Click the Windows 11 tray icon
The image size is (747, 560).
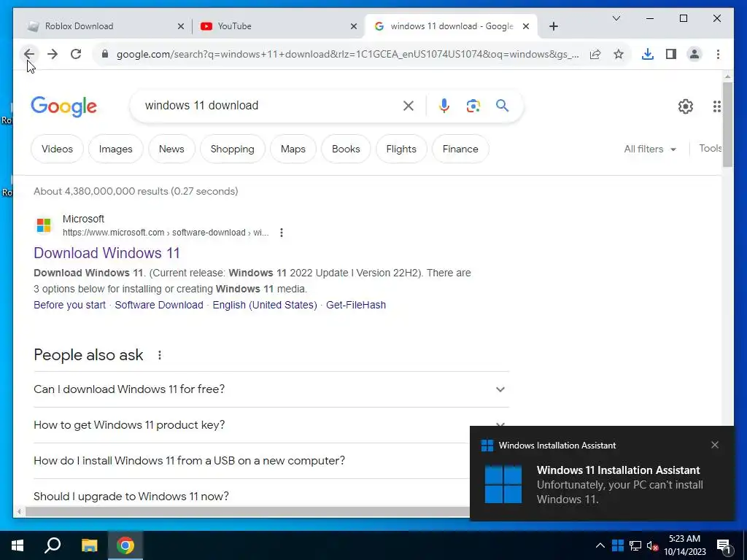(617, 545)
